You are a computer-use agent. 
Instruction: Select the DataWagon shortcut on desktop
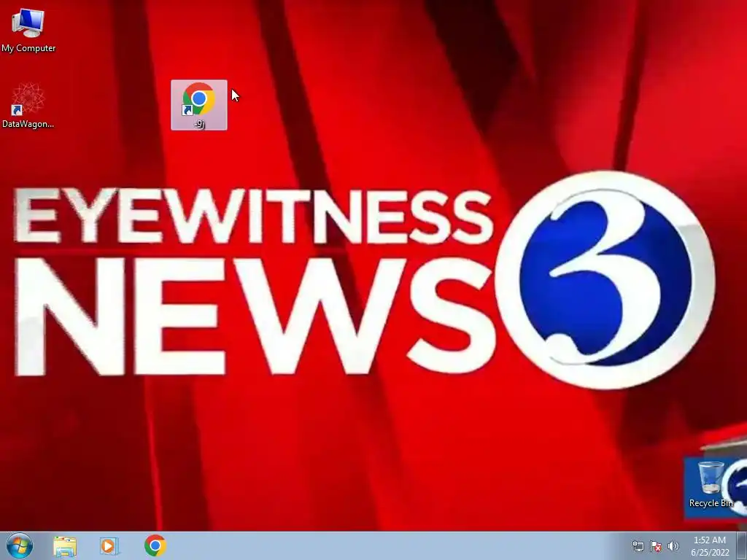pyautogui.click(x=28, y=106)
